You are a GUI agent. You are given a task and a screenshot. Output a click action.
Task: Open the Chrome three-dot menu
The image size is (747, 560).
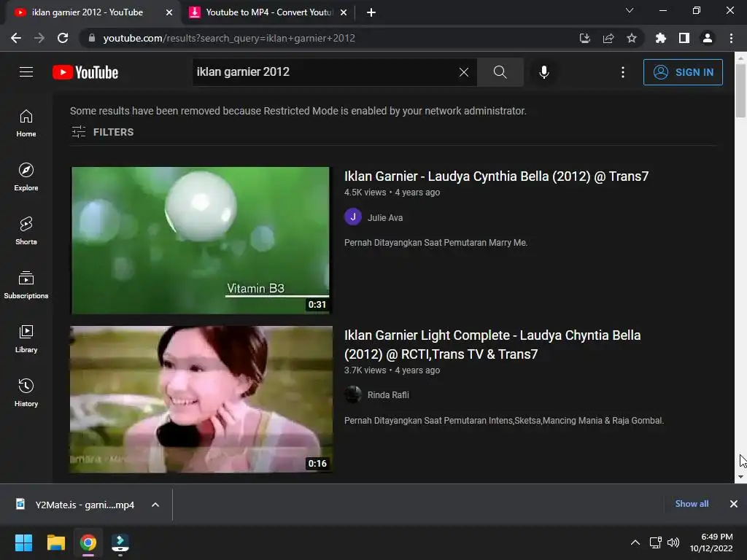coord(731,38)
